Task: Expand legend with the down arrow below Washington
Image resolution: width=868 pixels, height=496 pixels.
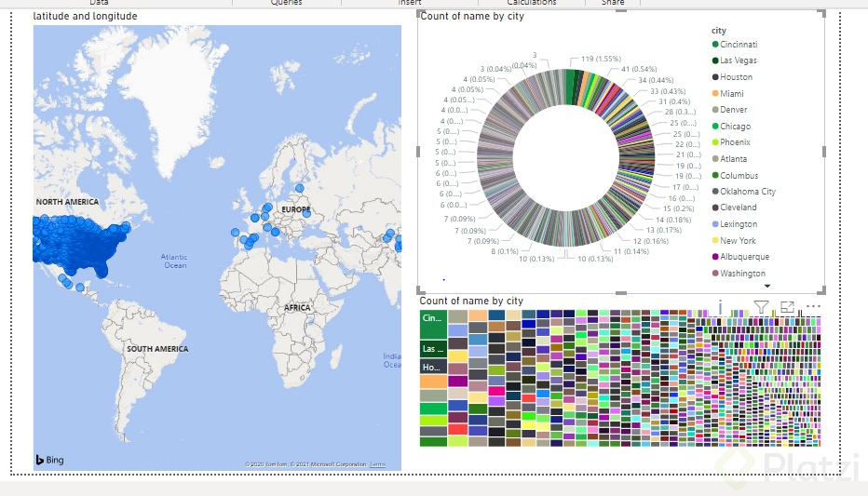Action: [767, 286]
